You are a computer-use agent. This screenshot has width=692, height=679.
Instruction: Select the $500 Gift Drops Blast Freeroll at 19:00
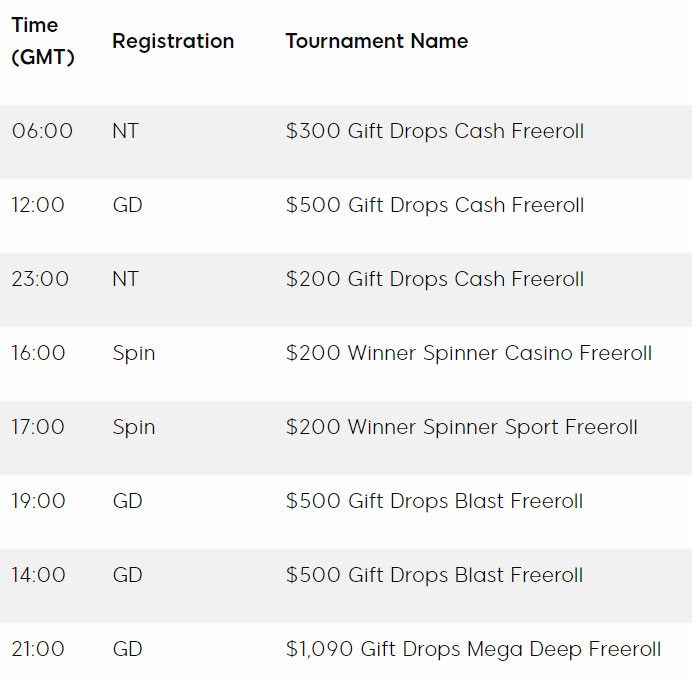pyautogui.click(x=434, y=501)
